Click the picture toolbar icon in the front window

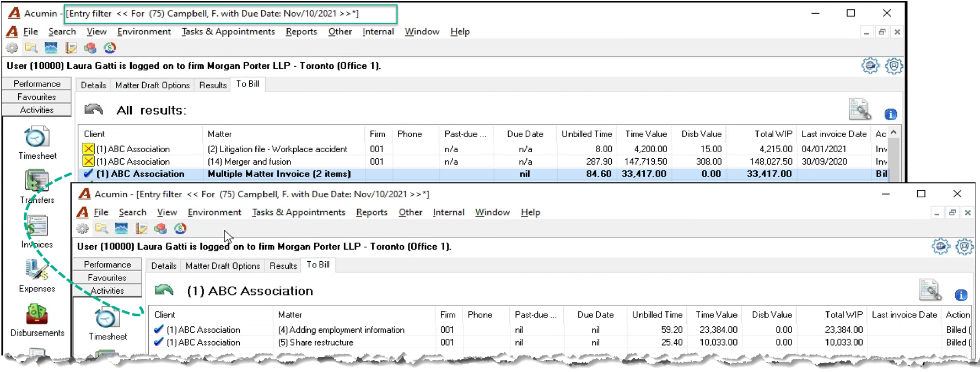121,229
